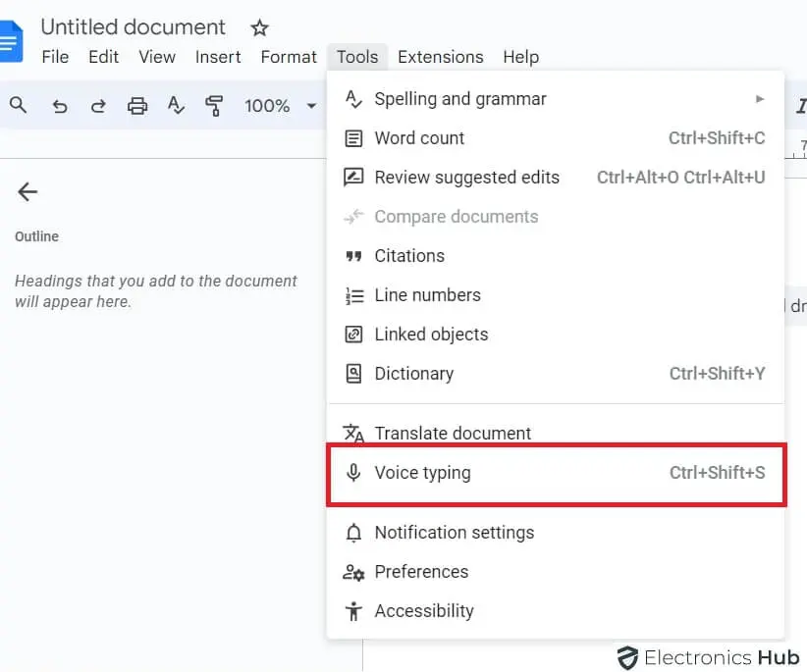Image resolution: width=807 pixels, height=672 pixels.
Task: Click Compare documents entry
Action: click(556, 217)
